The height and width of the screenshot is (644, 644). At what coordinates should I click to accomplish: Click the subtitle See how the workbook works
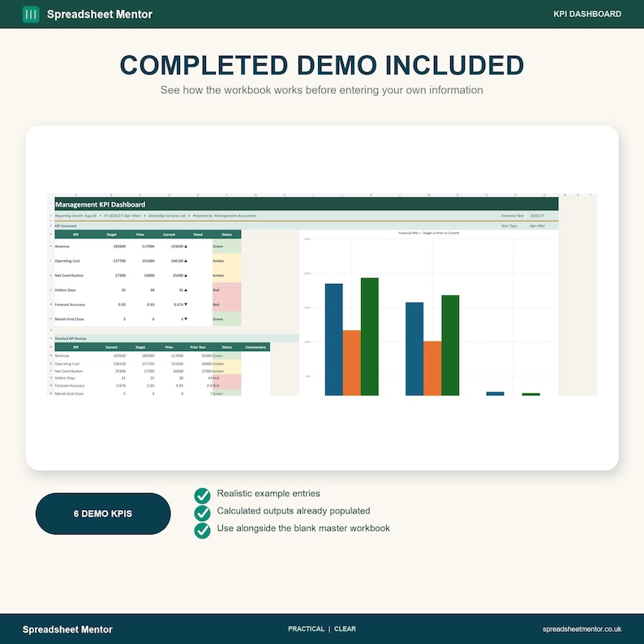(321, 90)
